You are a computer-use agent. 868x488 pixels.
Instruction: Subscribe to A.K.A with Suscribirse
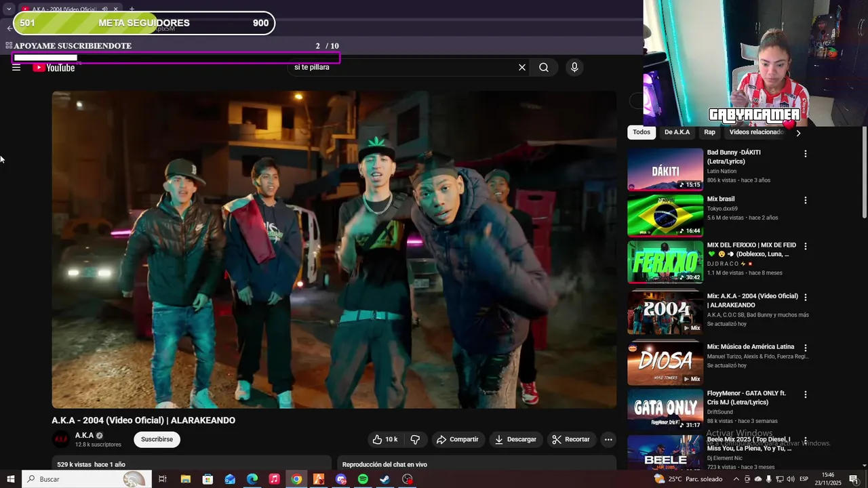point(157,439)
